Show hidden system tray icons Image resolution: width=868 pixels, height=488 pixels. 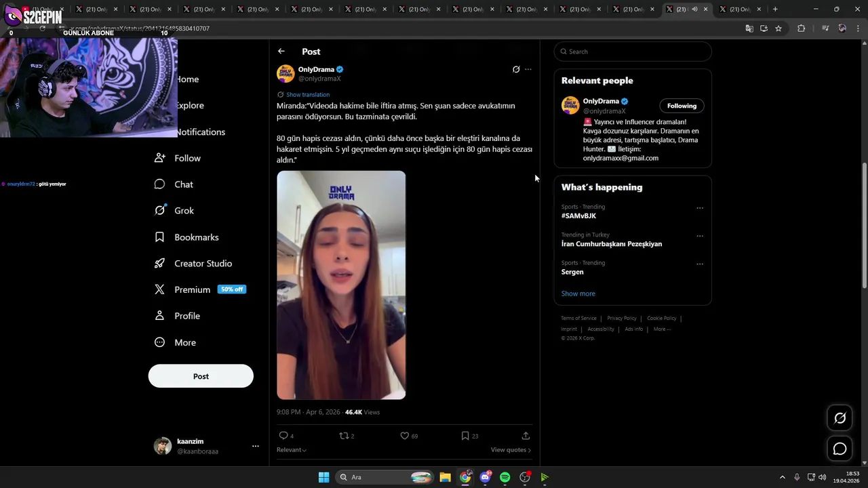782,477
